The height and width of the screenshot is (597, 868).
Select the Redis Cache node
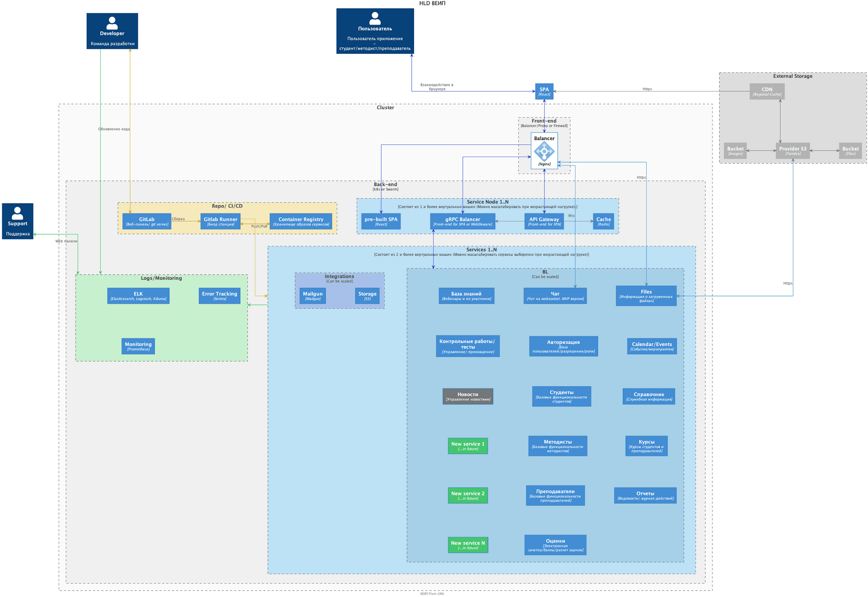click(x=603, y=221)
